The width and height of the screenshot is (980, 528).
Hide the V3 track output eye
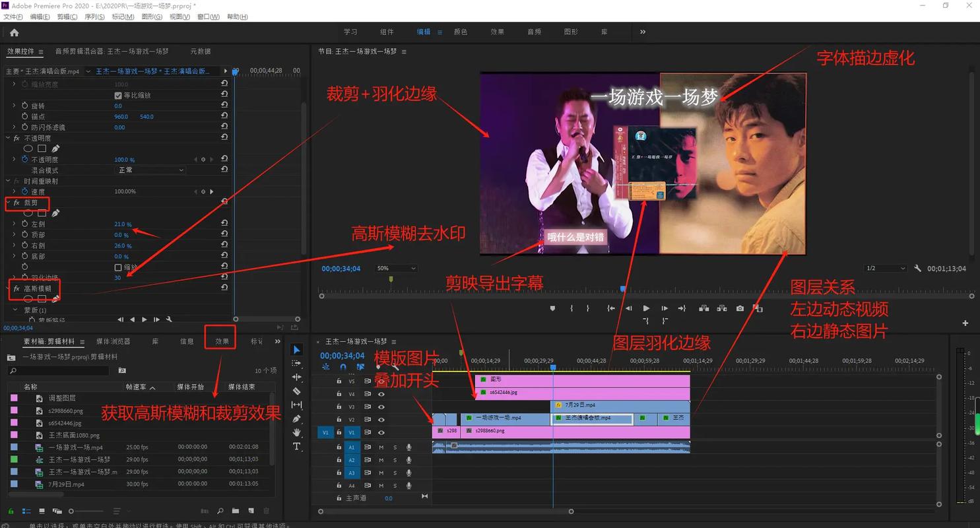(x=381, y=407)
